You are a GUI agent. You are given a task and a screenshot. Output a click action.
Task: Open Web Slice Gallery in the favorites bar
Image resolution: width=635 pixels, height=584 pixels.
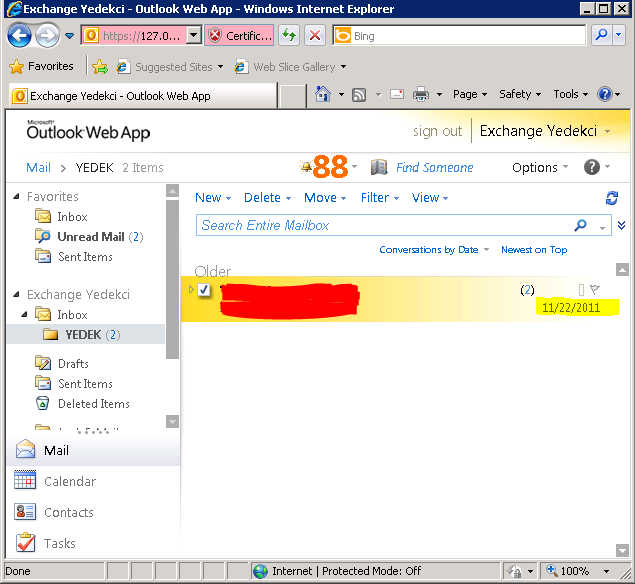pos(290,67)
